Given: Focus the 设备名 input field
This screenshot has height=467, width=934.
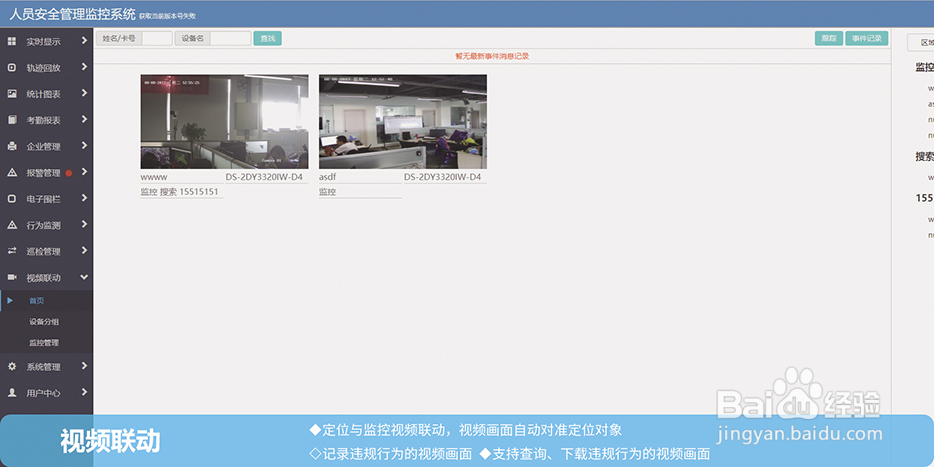Looking at the screenshot, I should coord(231,39).
